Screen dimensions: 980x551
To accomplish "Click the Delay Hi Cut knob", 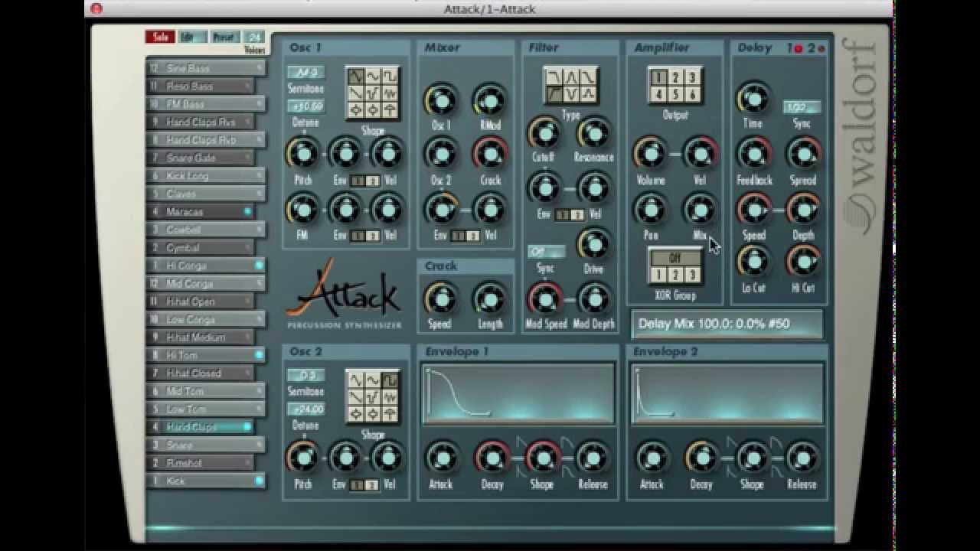I will point(803,262).
